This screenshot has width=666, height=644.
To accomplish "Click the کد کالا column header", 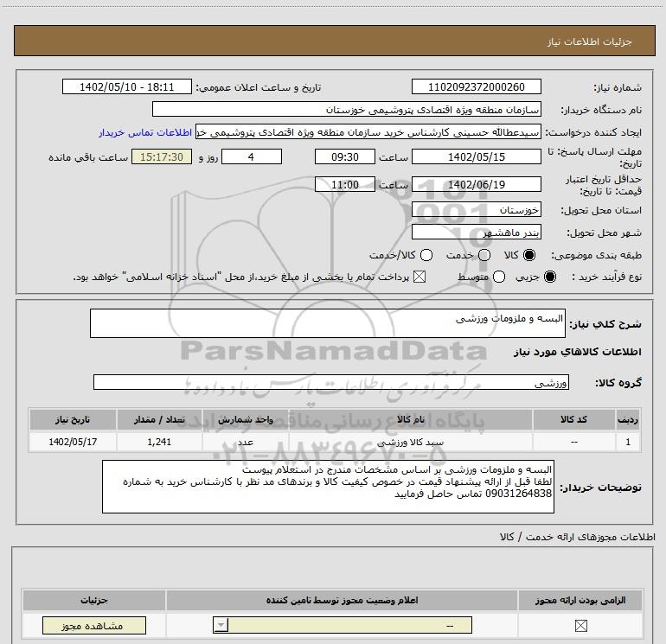I will pyautogui.click(x=573, y=419).
